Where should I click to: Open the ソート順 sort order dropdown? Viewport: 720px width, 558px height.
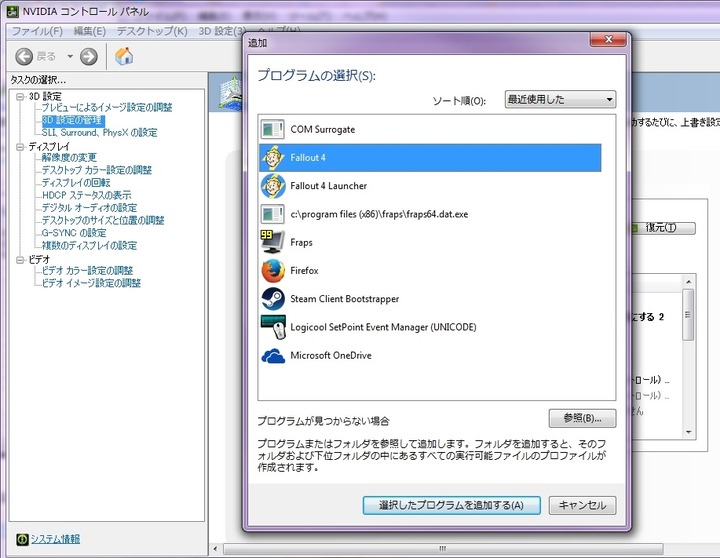pyautogui.click(x=560, y=99)
